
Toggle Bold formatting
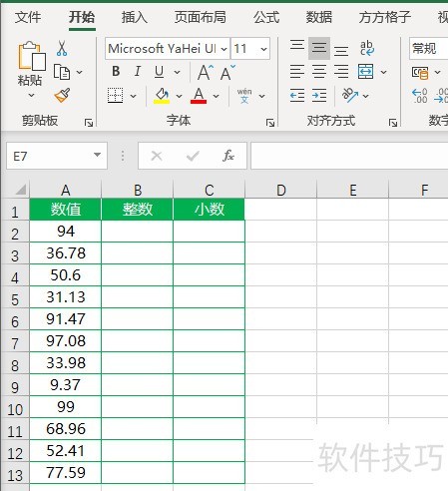(116, 71)
